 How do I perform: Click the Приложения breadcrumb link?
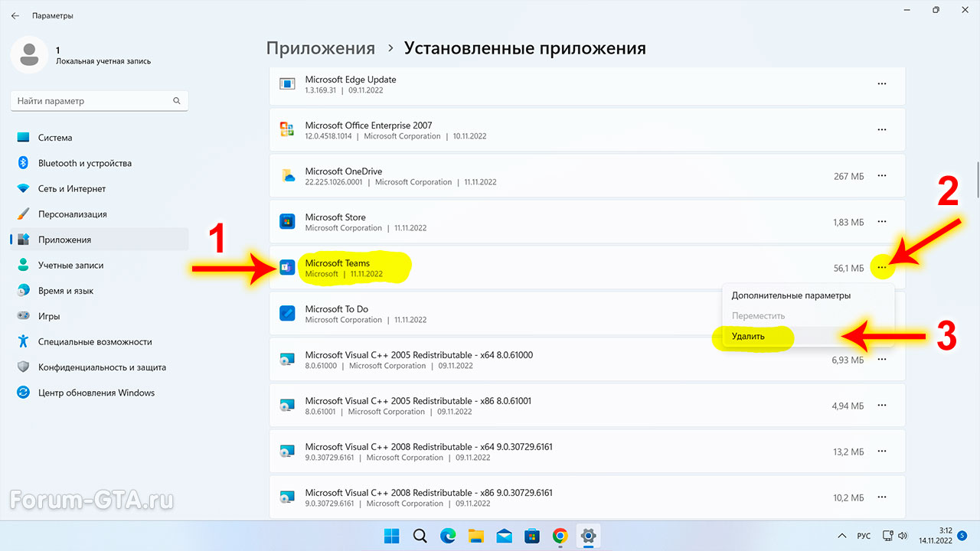point(321,48)
